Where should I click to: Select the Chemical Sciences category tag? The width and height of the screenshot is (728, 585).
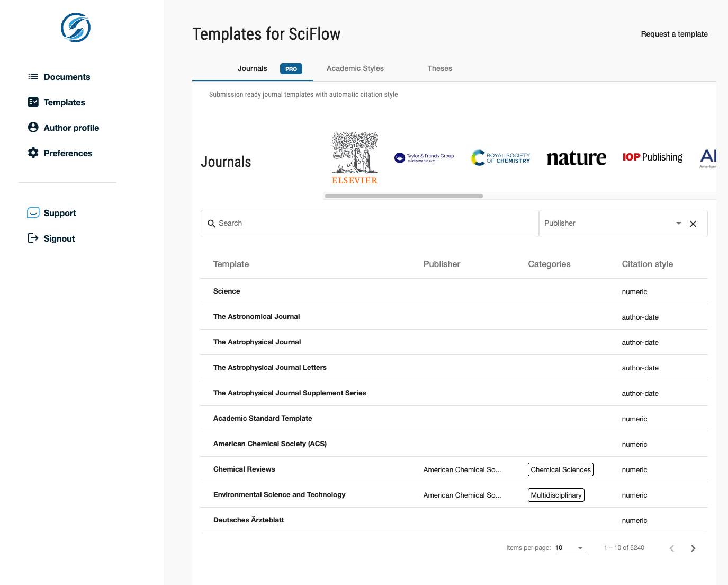pyautogui.click(x=560, y=469)
